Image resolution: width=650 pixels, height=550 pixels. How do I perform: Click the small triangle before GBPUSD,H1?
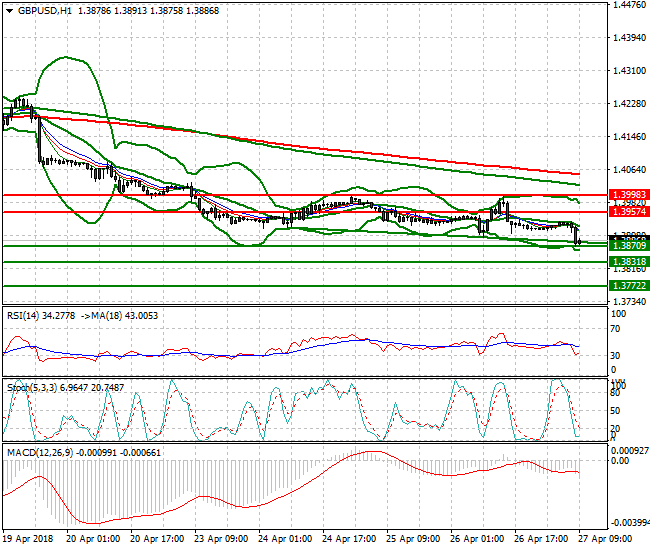[7, 10]
